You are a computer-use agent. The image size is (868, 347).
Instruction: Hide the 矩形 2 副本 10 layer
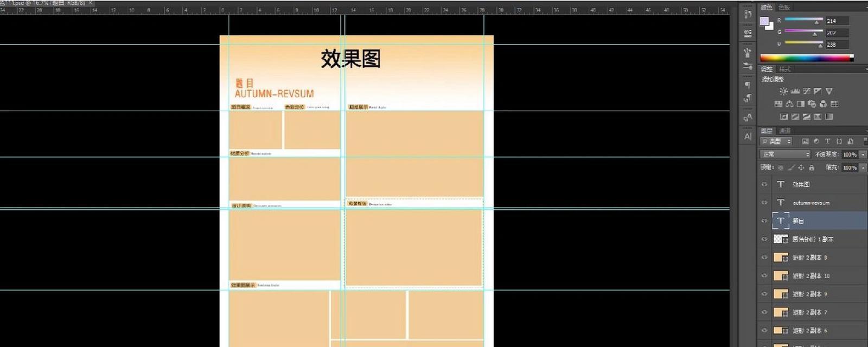pyautogui.click(x=764, y=275)
